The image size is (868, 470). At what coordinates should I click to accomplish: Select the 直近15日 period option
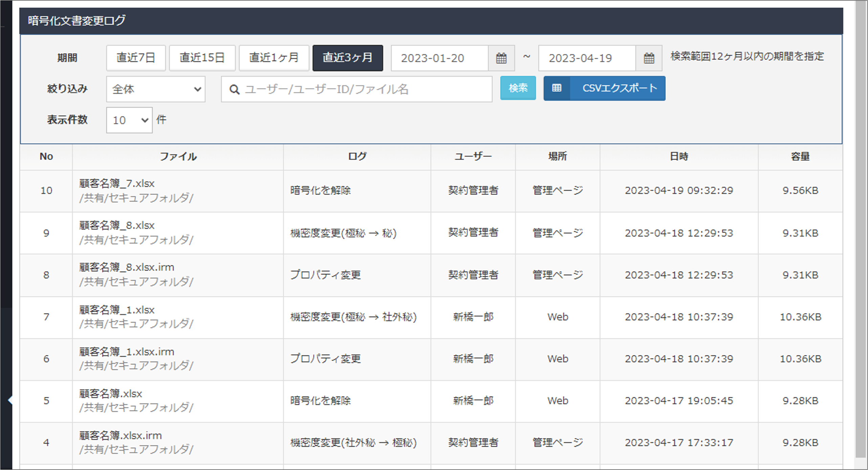point(202,58)
